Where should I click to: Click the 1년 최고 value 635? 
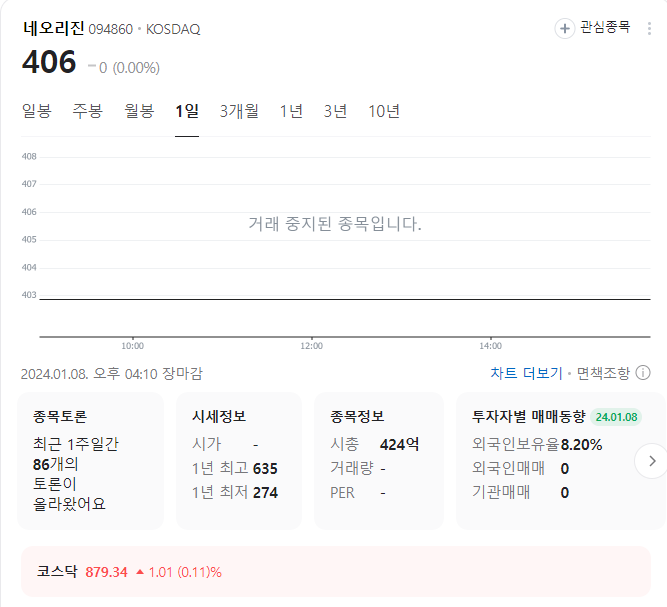pos(265,469)
